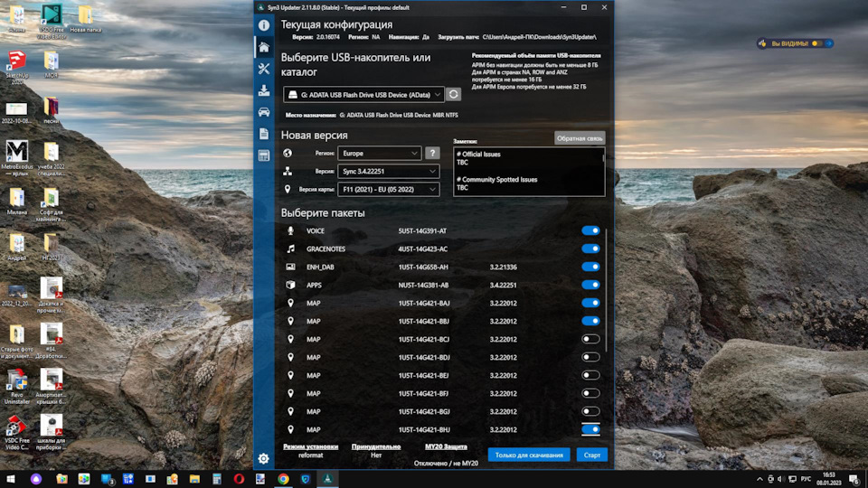The height and width of the screenshot is (488, 868).
Task: Open File Explorer from taskbar
Action: (194, 479)
